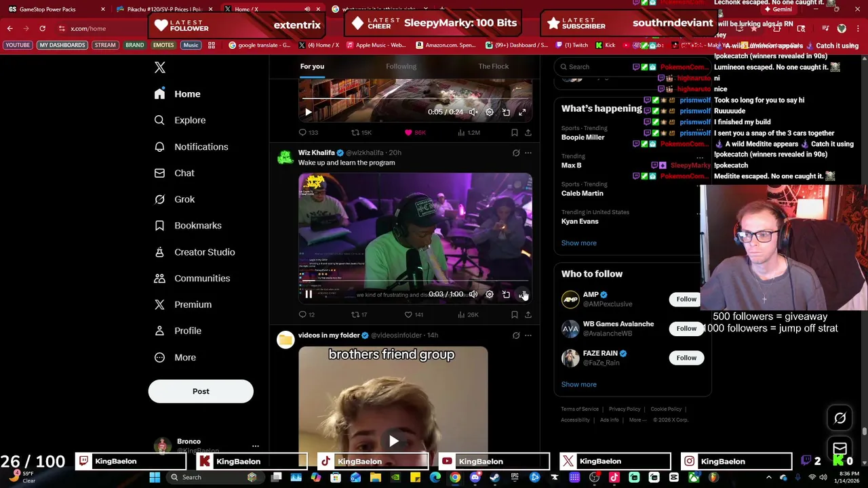This screenshot has width=868, height=488.
Task: Open Bronco account menu dots
Action: point(255,446)
